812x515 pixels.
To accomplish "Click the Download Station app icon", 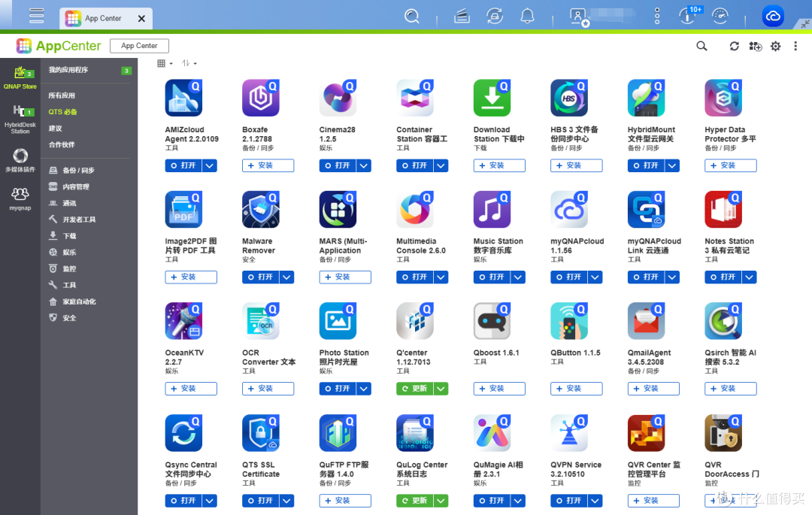I will 492,98.
